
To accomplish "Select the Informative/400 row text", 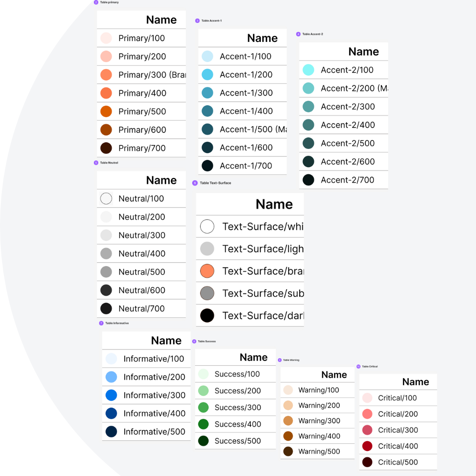I will pyautogui.click(x=154, y=413).
